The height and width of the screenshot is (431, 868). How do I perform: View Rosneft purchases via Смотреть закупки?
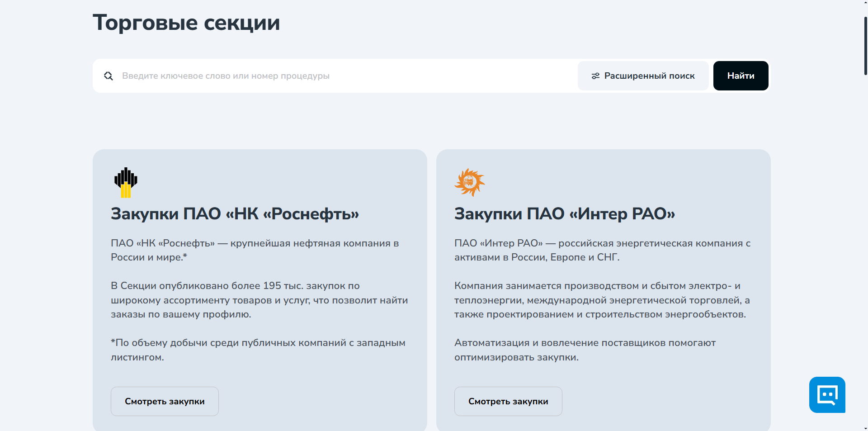click(x=165, y=401)
